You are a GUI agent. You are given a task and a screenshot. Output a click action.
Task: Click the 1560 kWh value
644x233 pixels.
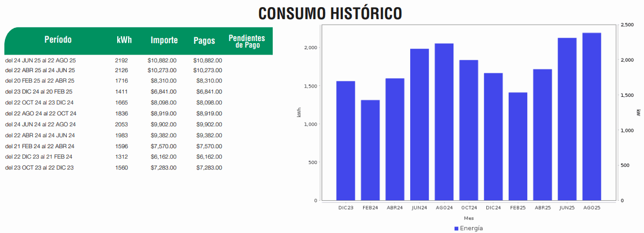pyautogui.click(x=122, y=168)
